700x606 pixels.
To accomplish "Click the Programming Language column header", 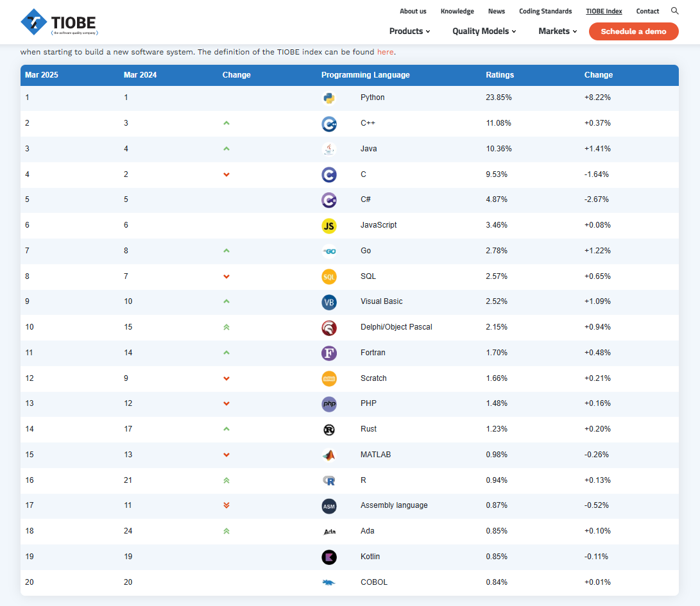I will point(365,75).
